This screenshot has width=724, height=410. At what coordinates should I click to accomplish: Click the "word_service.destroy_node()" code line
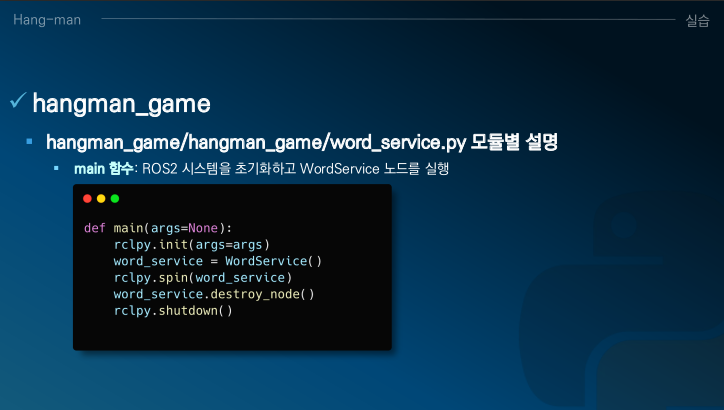[x=214, y=294]
